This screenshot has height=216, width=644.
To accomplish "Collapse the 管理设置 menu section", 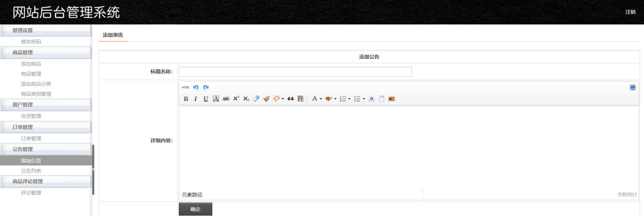I will pos(46,30).
